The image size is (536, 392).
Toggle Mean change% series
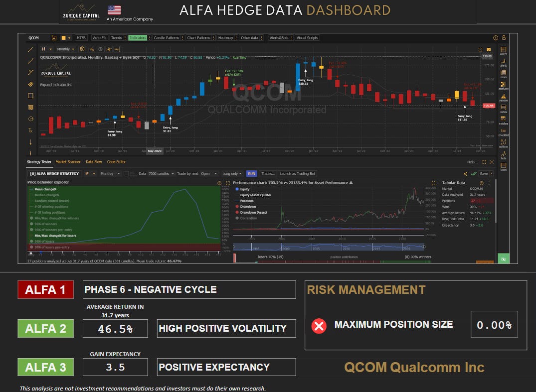tap(43, 189)
